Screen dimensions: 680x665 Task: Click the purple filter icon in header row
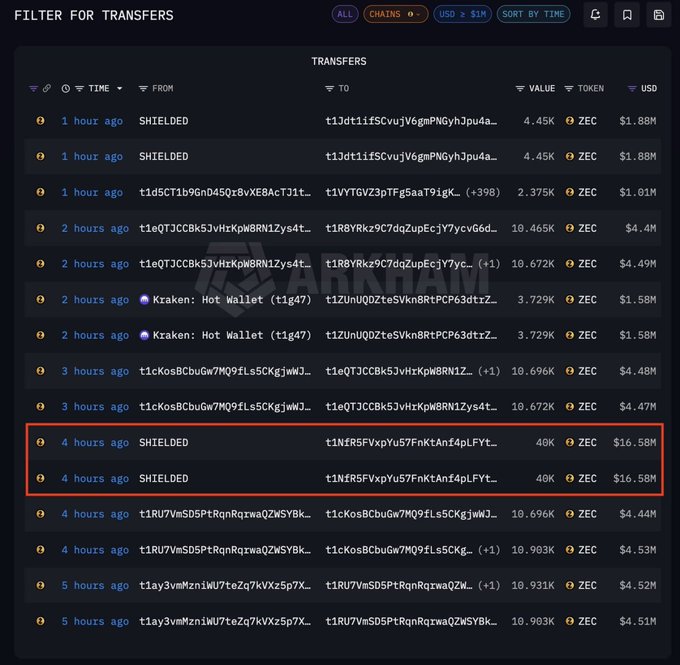33,88
